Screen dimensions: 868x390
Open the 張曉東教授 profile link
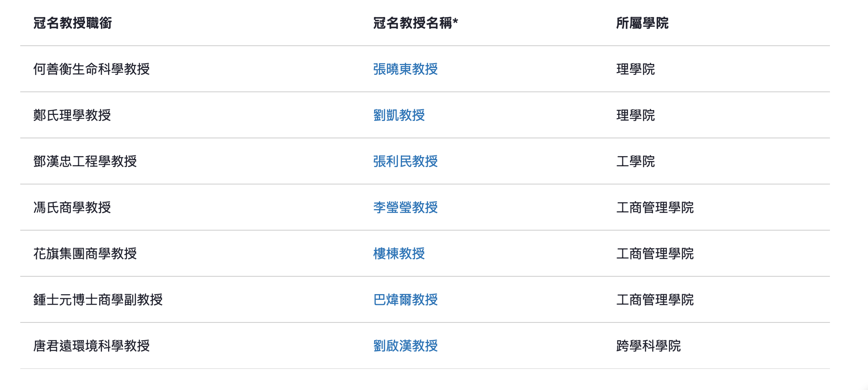coord(405,69)
